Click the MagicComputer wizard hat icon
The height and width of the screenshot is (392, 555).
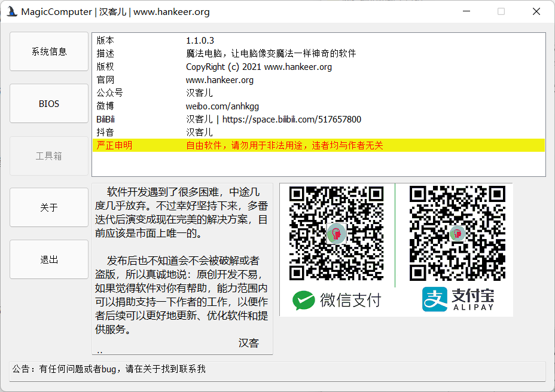point(11,11)
